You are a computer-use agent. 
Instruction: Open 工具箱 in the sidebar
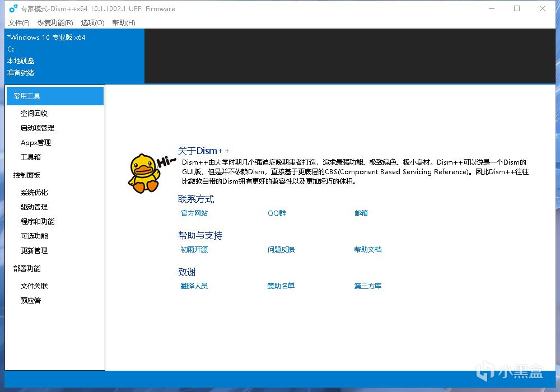click(x=31, y=157)
